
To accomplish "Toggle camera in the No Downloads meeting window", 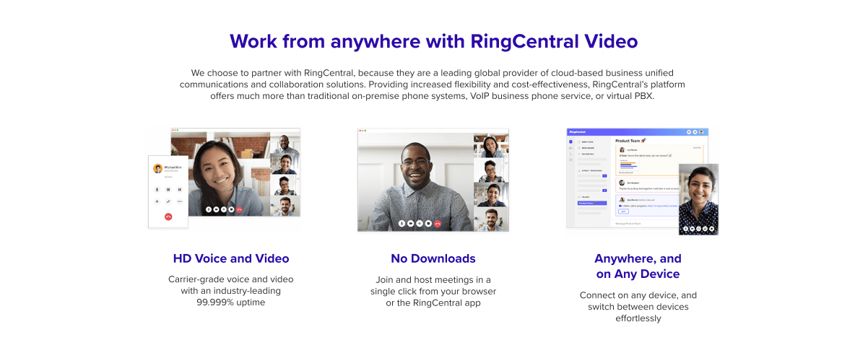I will click(411, 224).
